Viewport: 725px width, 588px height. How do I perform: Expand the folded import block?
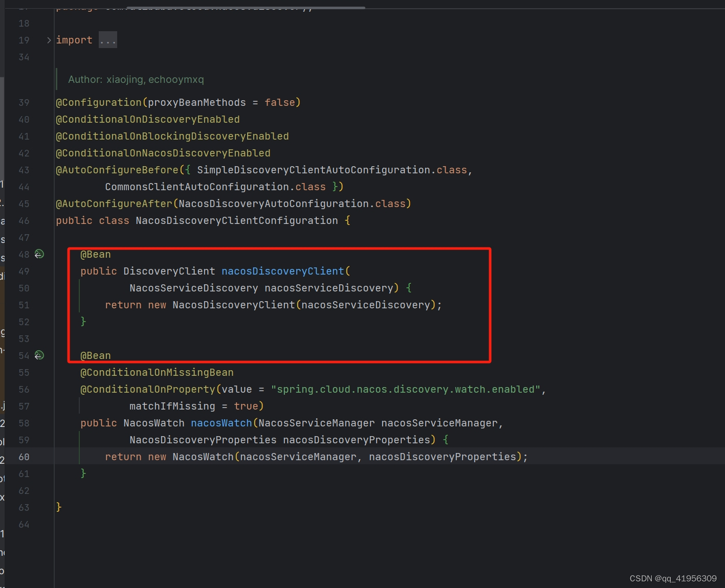pyautogui.click(x=49, y=40)
